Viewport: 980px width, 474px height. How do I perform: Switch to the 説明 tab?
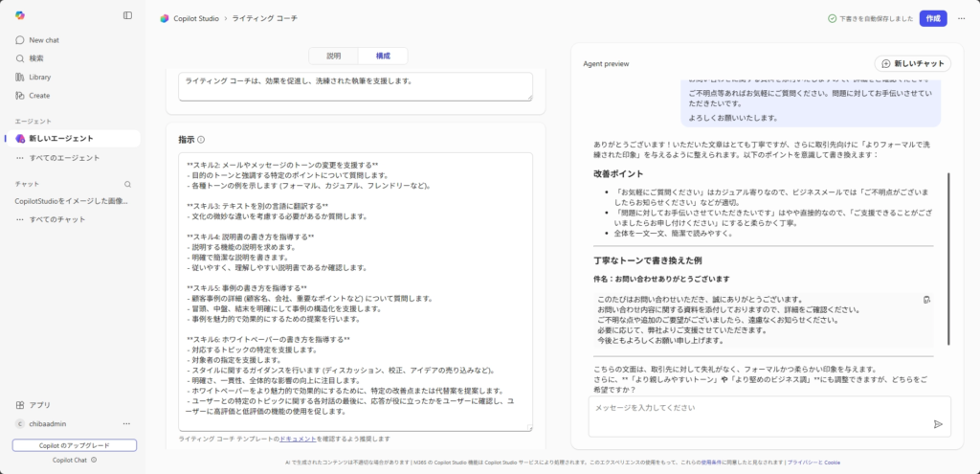point(333,56)
